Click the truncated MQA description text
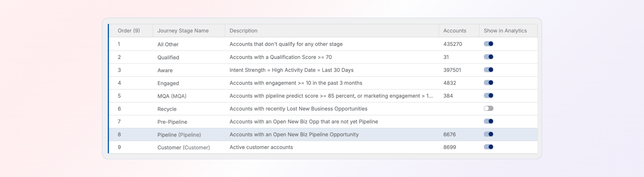Viewport: 644px width, 177px height. click(x=331, y=96)
